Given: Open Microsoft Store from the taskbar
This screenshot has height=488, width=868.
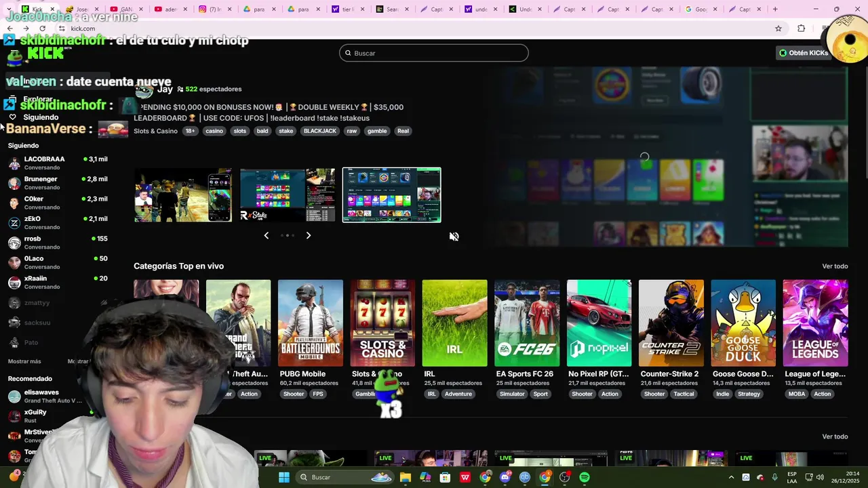Looking at the screenshot, I should coord(445,477).
